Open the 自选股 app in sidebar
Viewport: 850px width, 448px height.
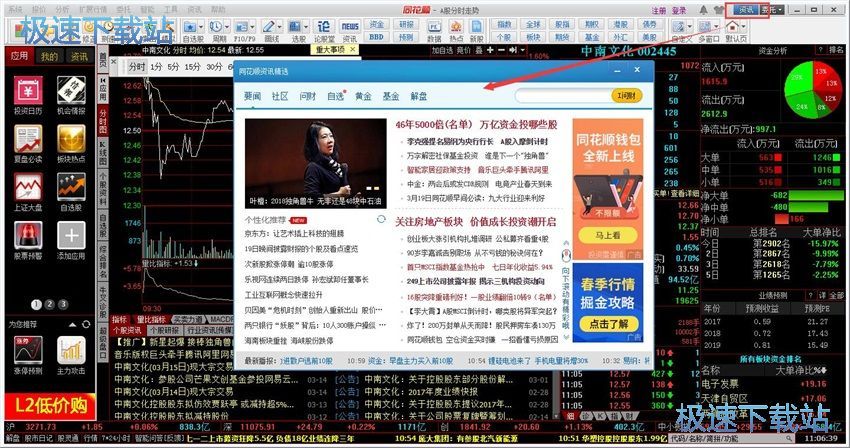[x=71, y=187]
